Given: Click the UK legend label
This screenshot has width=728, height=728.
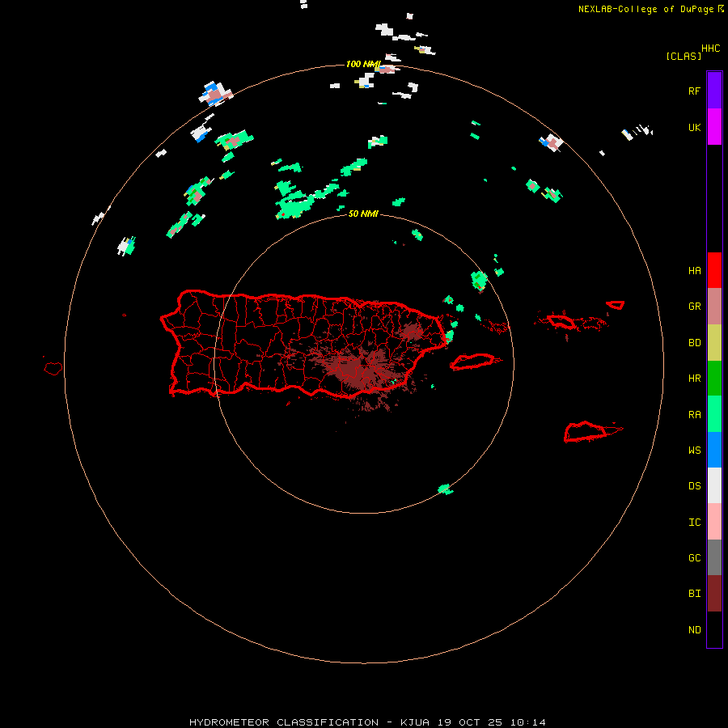Looking at the screenshot, I should click(x=694, y=127).
